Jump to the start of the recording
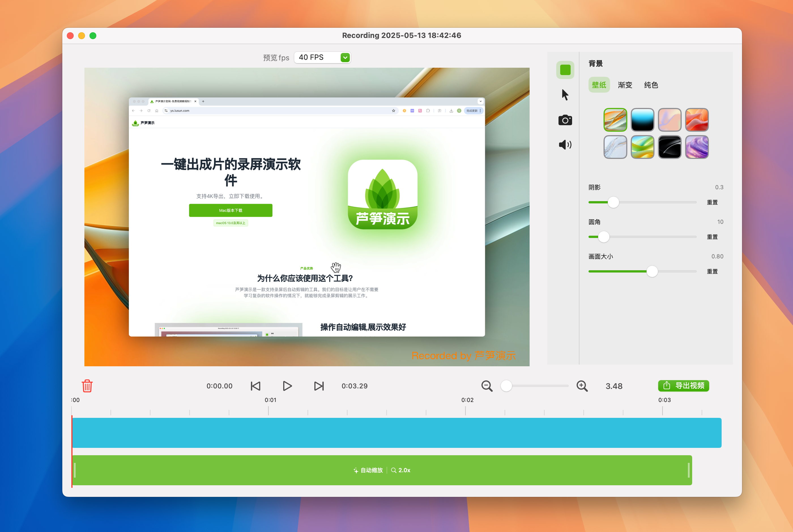The width and height of the screenshot is (793, 532). click(255, 386)
